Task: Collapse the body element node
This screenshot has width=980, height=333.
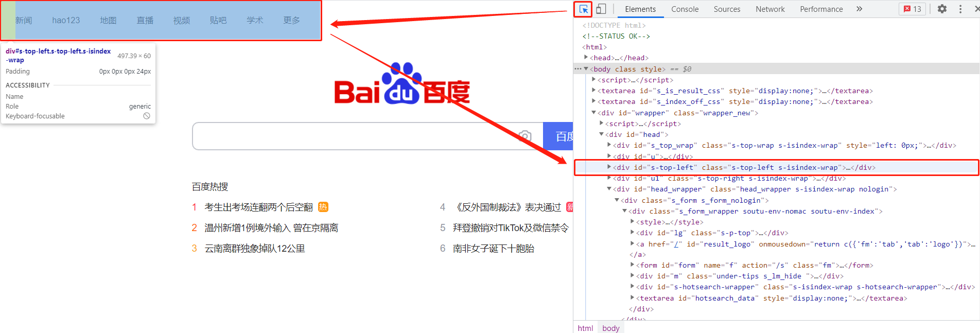Action: coord(586,68)
